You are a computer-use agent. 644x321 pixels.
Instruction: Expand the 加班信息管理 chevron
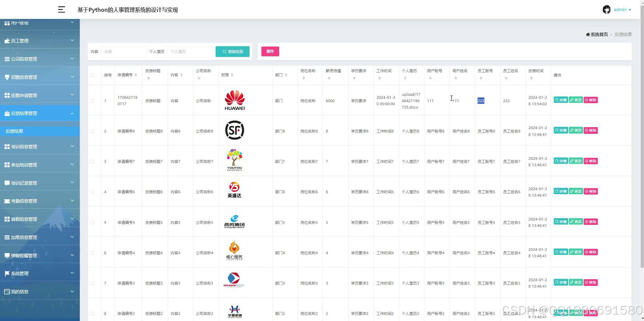72,237
